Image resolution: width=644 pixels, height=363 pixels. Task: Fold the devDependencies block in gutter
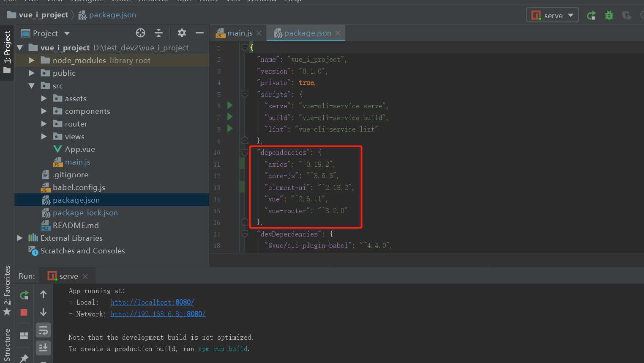point(245,234)
